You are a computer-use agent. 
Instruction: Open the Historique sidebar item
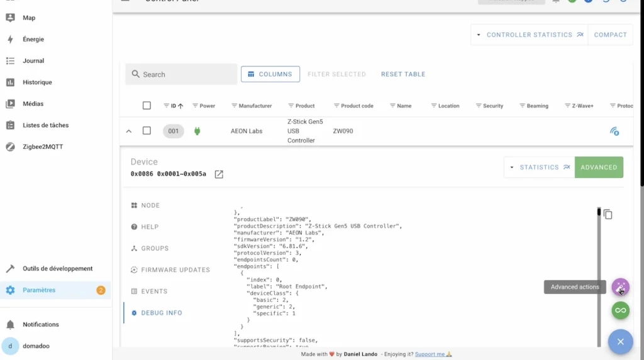tap(55, 82)
